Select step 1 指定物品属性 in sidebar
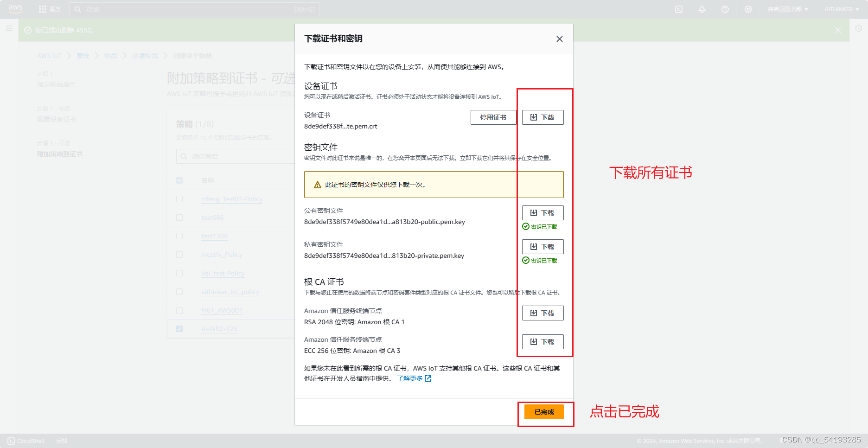This screenshot has height=448, width=868. tap(57, 84)
